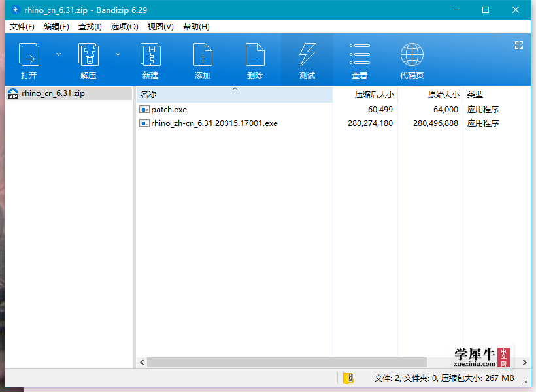The height and width of the screenshot is (392, 536).
Task: Maximize the Bandizip window
Action: coord(486,10)
